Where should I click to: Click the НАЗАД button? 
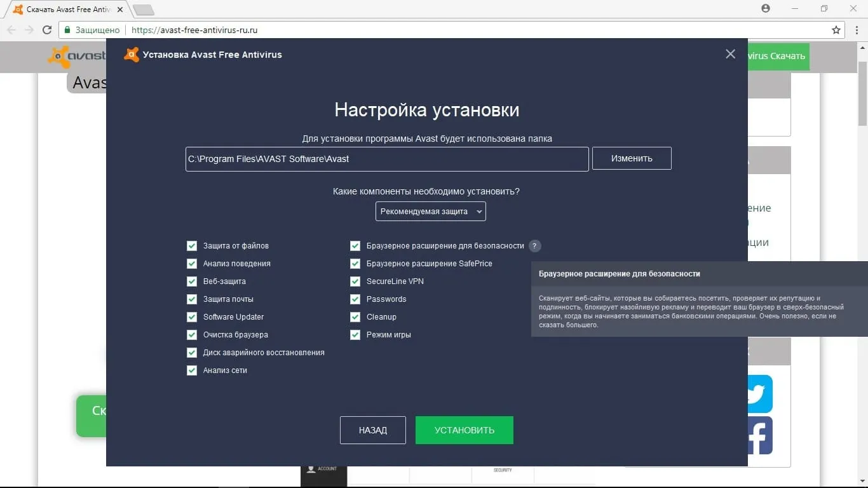(x=372, y=430)
